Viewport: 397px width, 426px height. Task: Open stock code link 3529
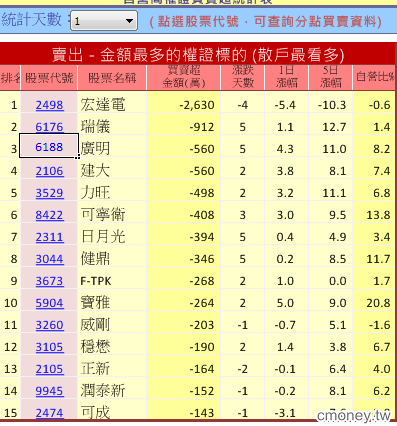(49, 193)
